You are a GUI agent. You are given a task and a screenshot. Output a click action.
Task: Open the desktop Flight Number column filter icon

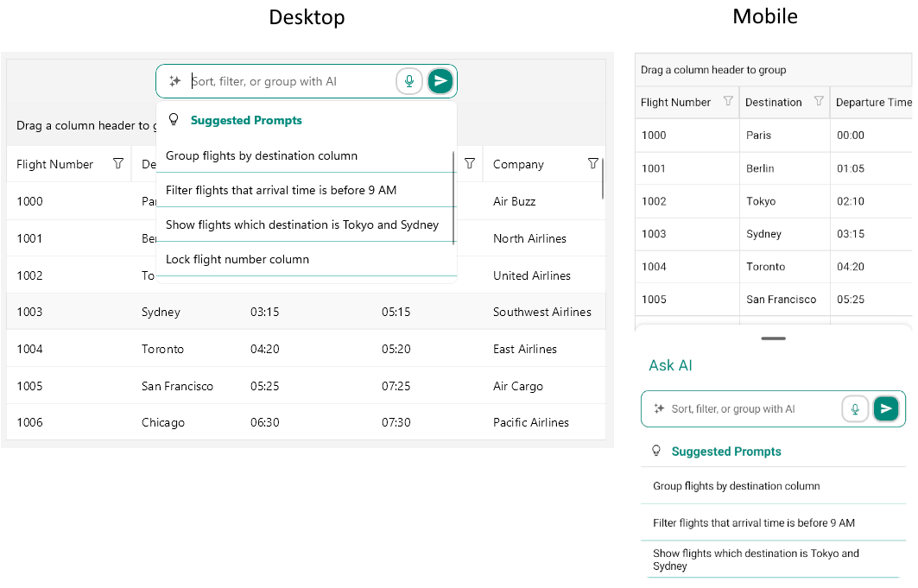(x=118, y=164)
